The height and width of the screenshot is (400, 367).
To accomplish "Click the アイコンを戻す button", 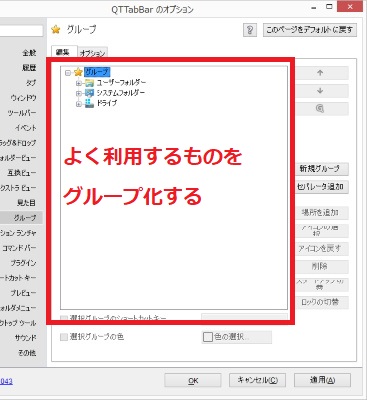I will point(322,248).
